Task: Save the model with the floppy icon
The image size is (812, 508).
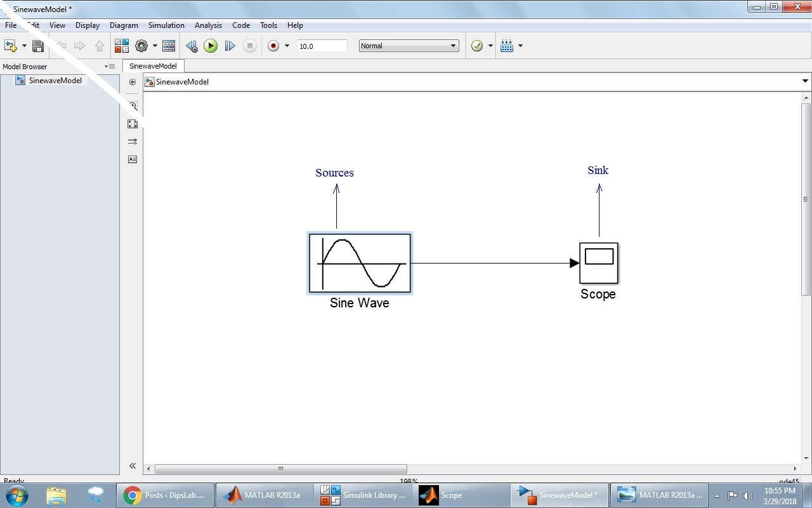Action: tap(38, 46)
